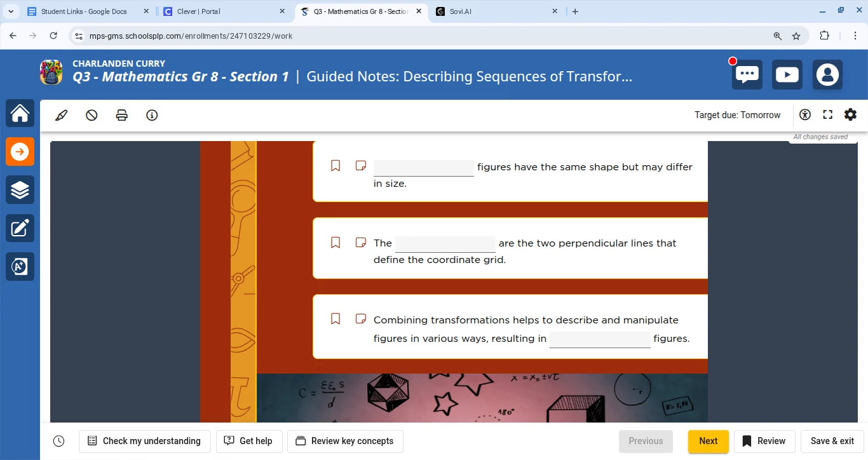The height and width of the screenshot is (460, 868).
Task: Expand the layers stack icon in sidebar
Action: click(20, 190)
